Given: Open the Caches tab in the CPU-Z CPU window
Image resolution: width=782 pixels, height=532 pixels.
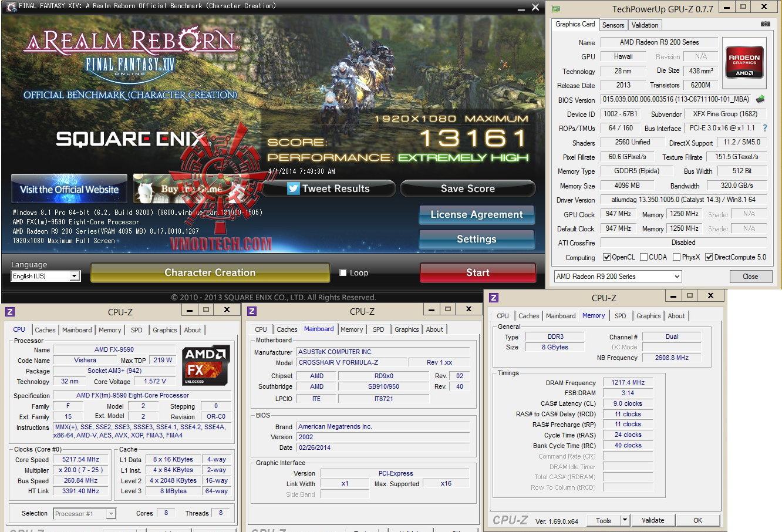Looking at the screenshot, I should pos(45,330).
